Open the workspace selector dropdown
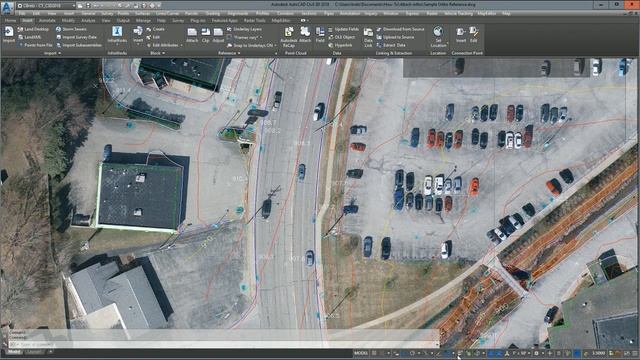 pyautogui.click(x=46, y=6)
